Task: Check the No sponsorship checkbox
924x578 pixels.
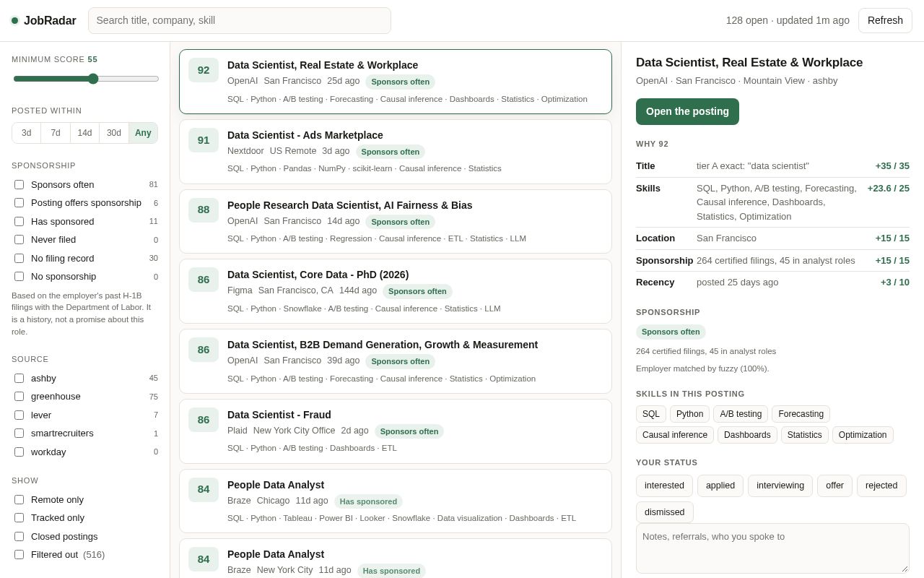Action: coord(19,277)
